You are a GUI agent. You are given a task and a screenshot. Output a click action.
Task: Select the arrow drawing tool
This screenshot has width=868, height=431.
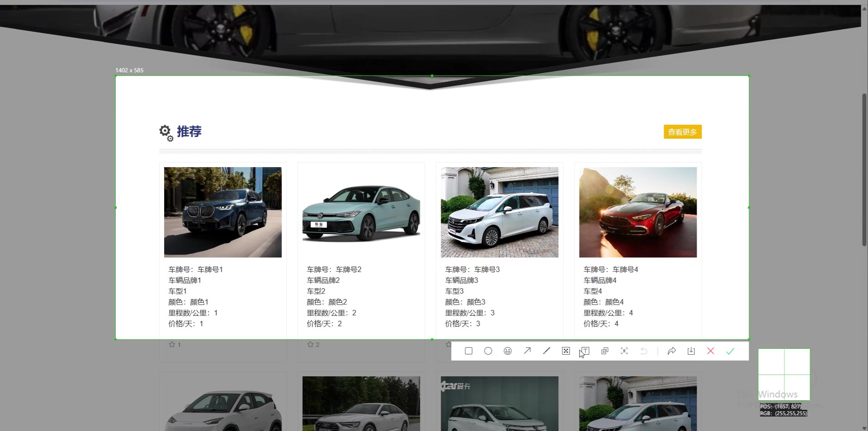(527, 351)
